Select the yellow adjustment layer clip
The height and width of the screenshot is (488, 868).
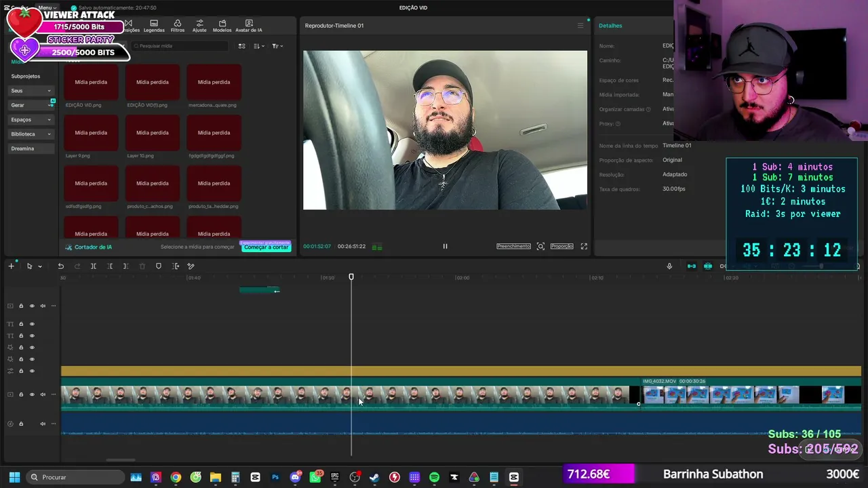(x=461, y=371)
